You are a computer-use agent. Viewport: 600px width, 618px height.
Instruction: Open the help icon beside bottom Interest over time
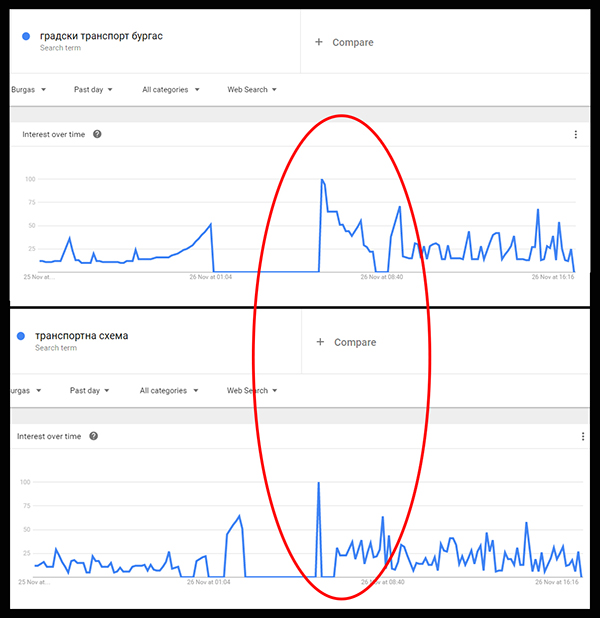click(93, 436)
